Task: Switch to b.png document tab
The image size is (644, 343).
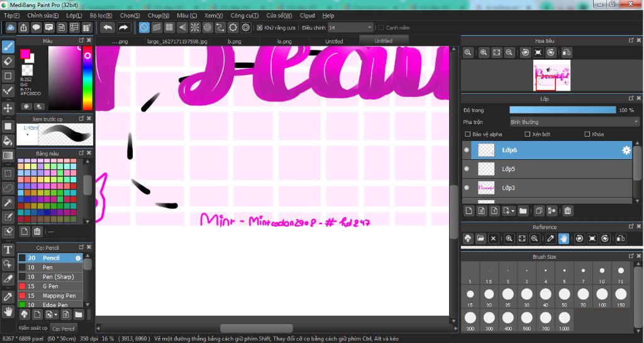Action: 235,42
